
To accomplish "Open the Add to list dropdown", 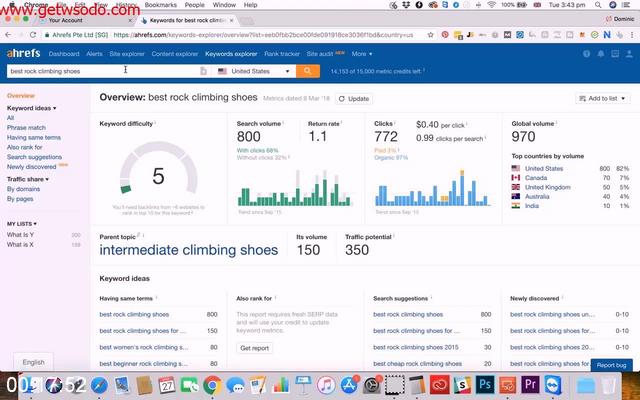I will (602, 98).
